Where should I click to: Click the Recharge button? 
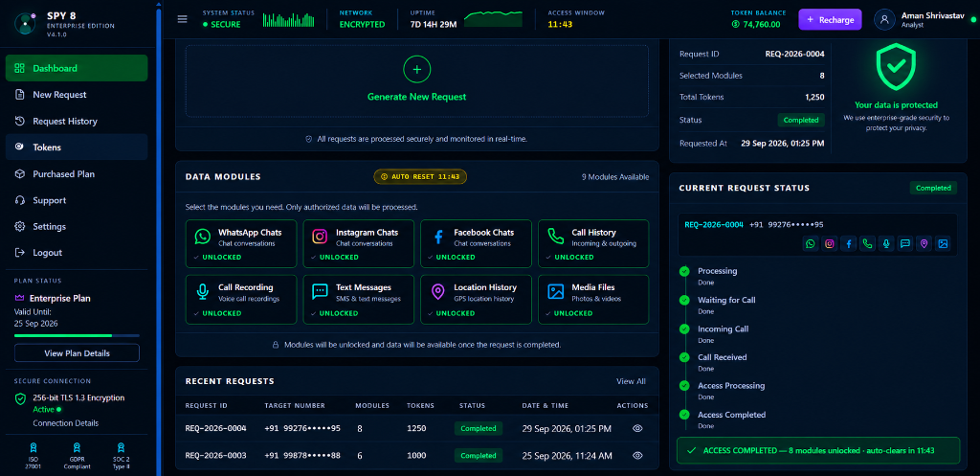(830, 19)
